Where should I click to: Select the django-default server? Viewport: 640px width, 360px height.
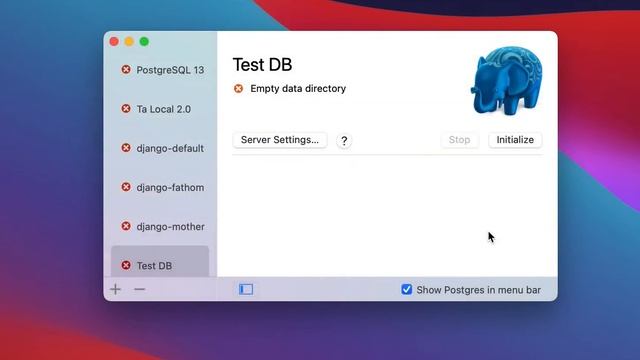pos(160,148)
